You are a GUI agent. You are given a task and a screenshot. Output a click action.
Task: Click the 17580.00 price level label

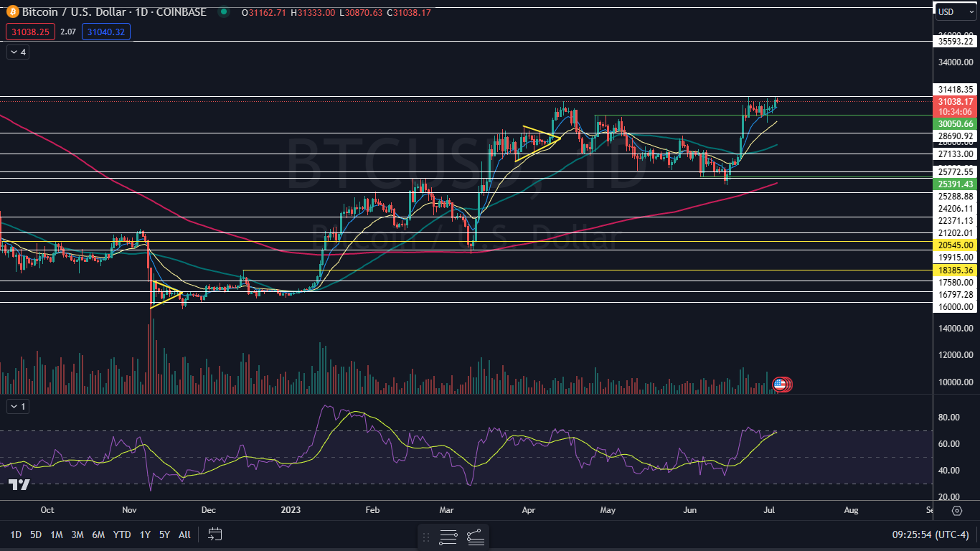pyautogui.click(x=956, y=283)
